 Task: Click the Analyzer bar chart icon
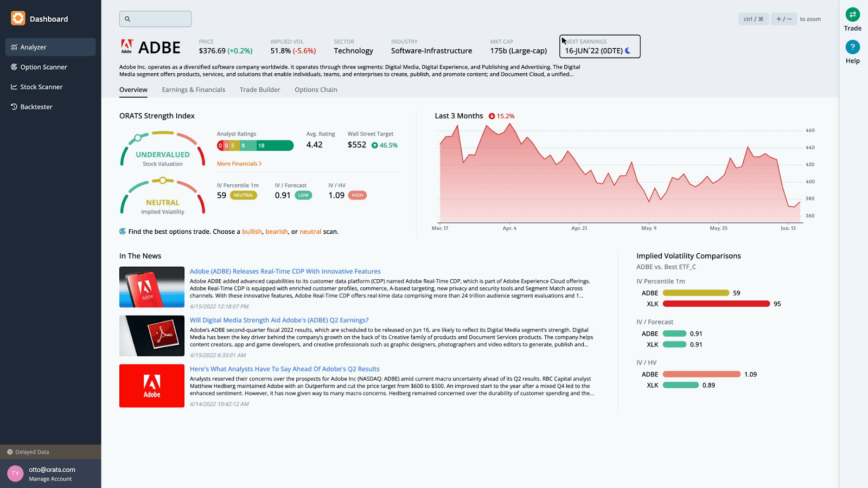14,47
